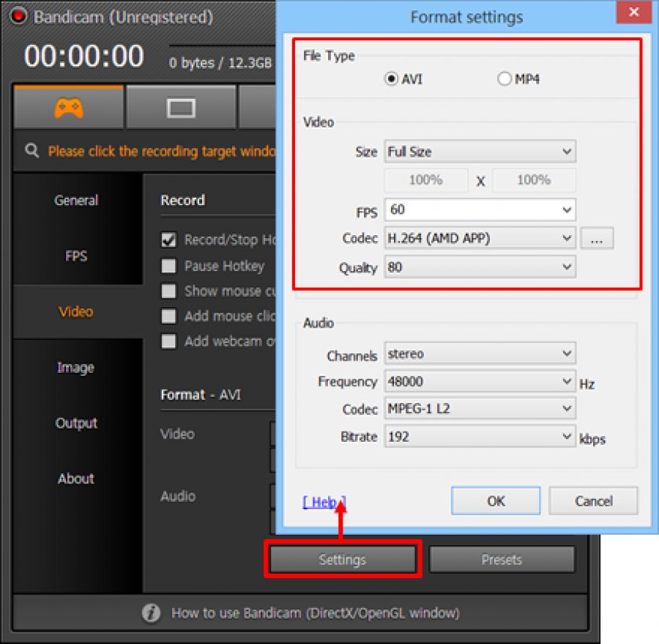Click the red Bandicam record logo icon
The height and width of the screenshot is (644, 659).
click(18, 15)
